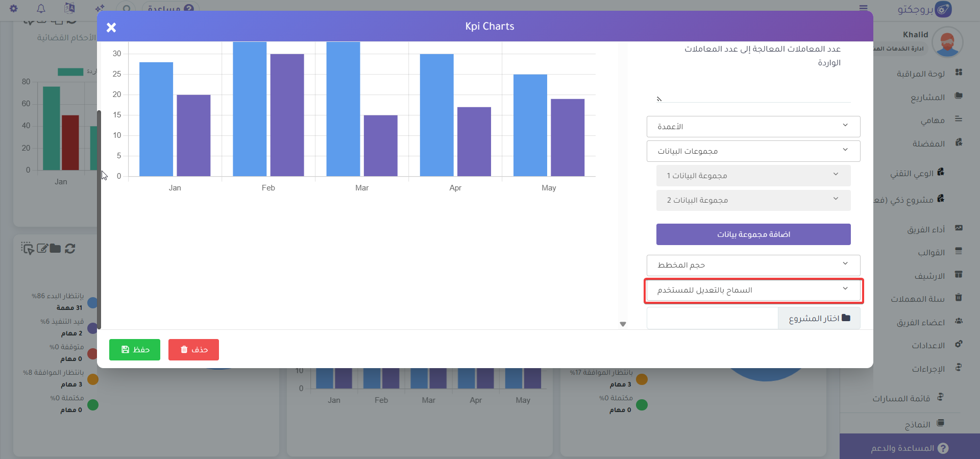Open the حجم المخطط dropdown
980x459 pixels.
point(753,265)
